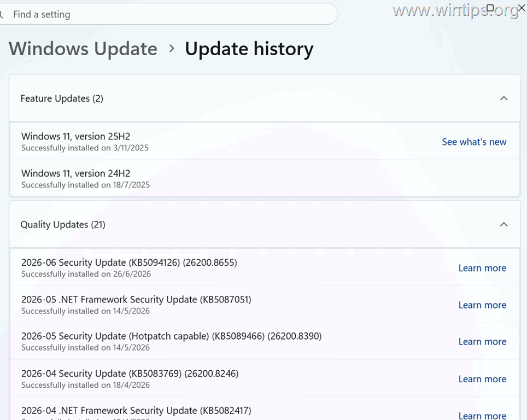This screenshot has height=420, width=527.
Task: Click Update history page title
Action: 249,49
